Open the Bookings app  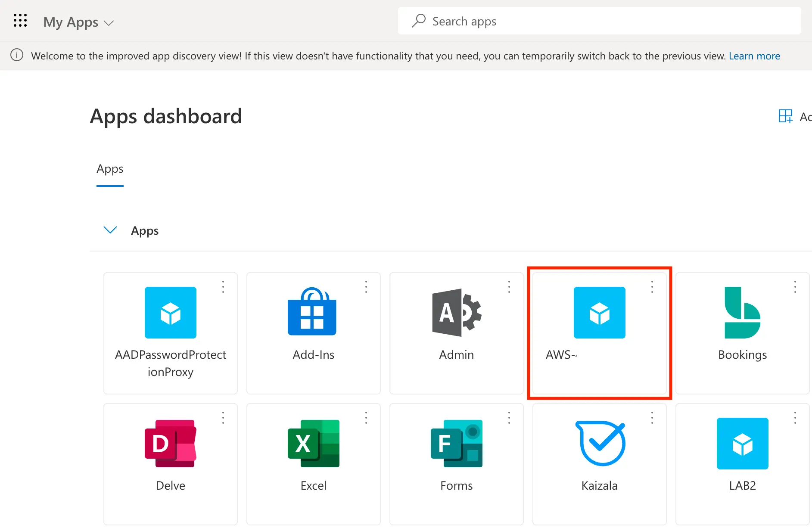742,313
